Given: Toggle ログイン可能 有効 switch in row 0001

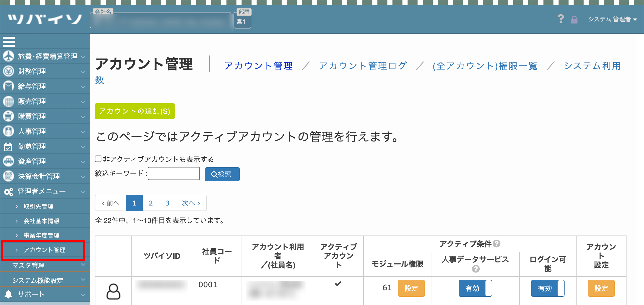Looking at the screenshot, I should click(x=548, y=288).
